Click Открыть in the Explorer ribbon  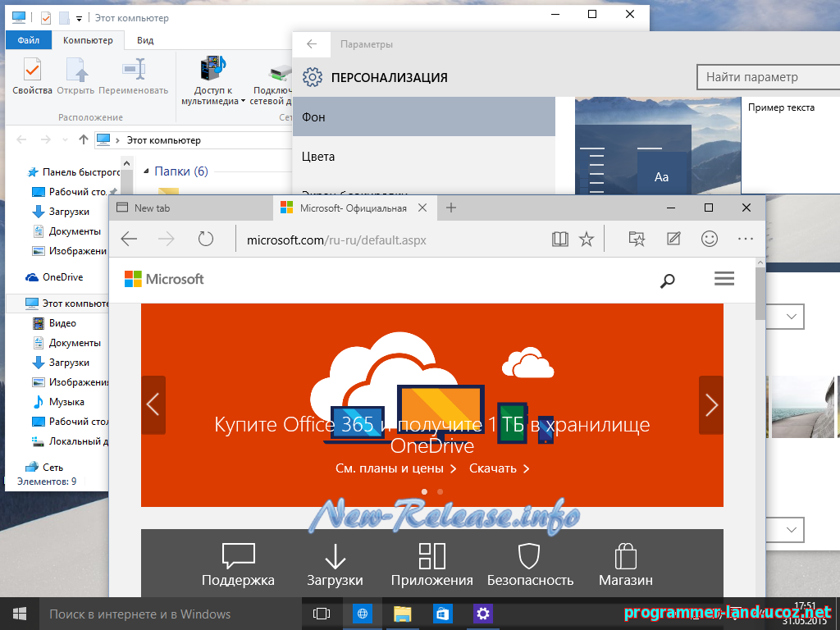point(75,76)
